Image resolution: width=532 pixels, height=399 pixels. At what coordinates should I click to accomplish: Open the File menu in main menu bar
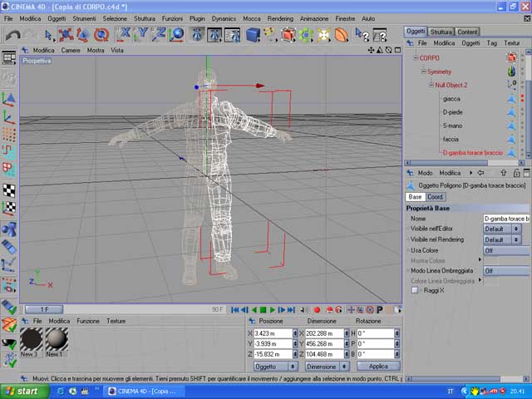pyautogui.click(x=8, y=18)
